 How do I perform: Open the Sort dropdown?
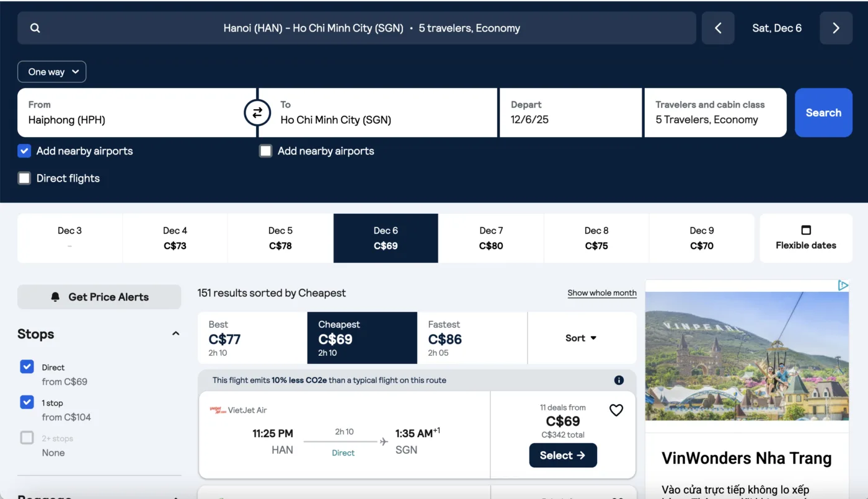(581, 338)
